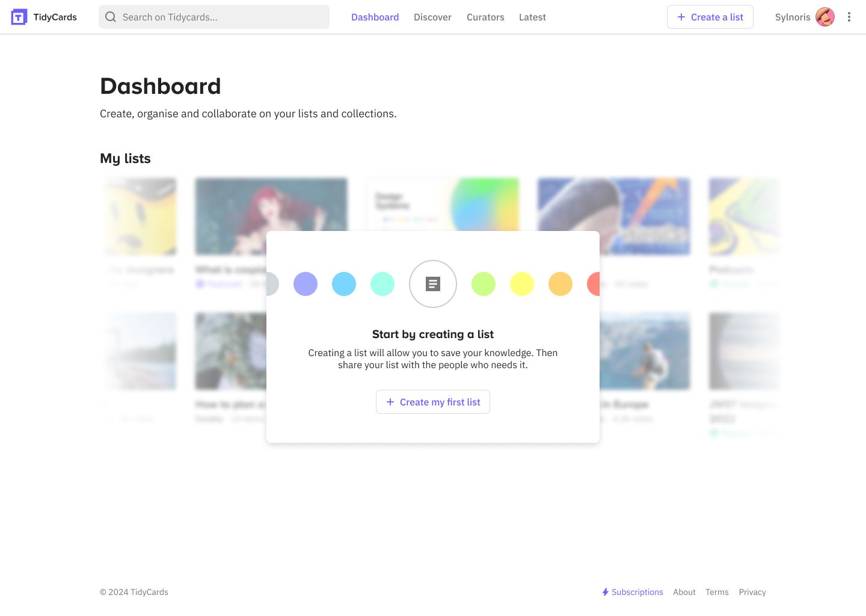Open Sylnoris profile avatar
This screenshot has height=616, width=866.
click(825, 17)
